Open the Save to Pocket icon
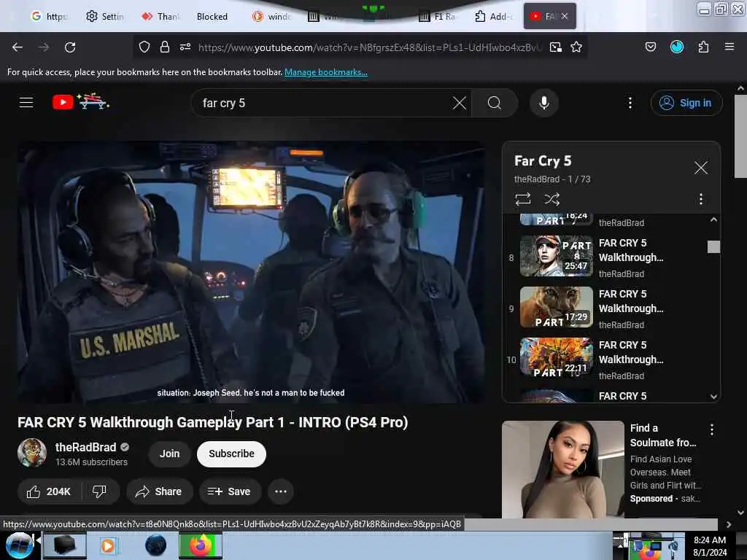The height and width of the screenshot is (560, 747). pyautogui.click(x=651, y=47)
